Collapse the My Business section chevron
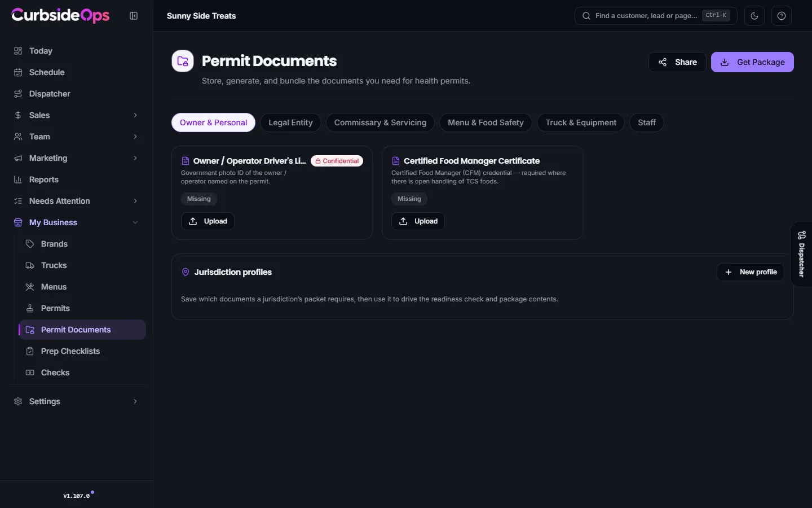Viewport: 812px width, 508px height. click(135, 222)
